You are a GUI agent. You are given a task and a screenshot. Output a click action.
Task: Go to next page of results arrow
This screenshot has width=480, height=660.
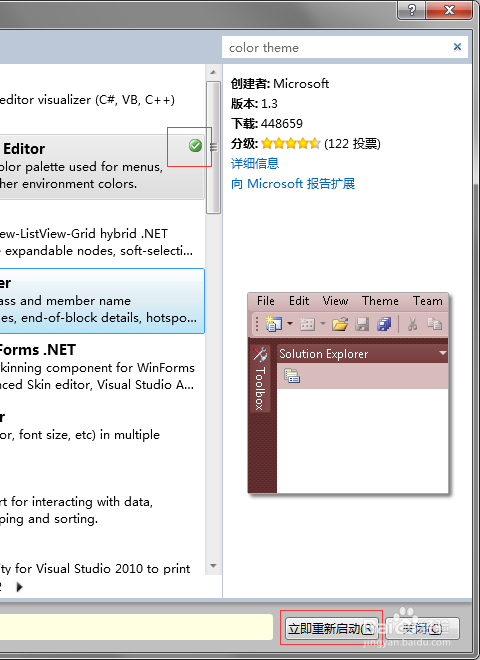click(19, 587)
